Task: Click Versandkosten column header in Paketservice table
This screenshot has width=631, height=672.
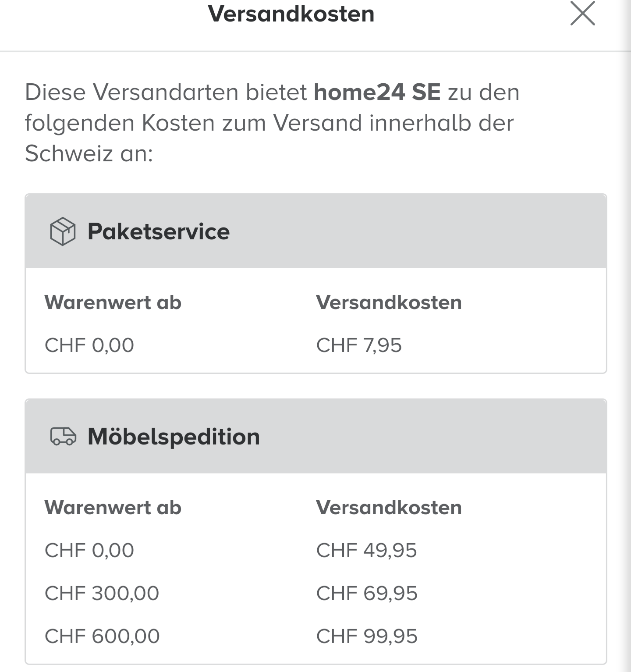Action: point(389,302)
